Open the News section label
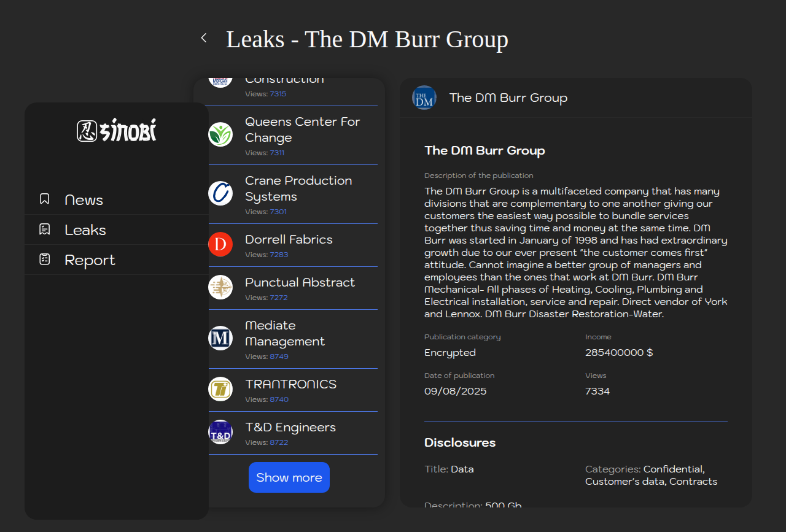Viewport: 786px width, 532px height. point(84,200)
